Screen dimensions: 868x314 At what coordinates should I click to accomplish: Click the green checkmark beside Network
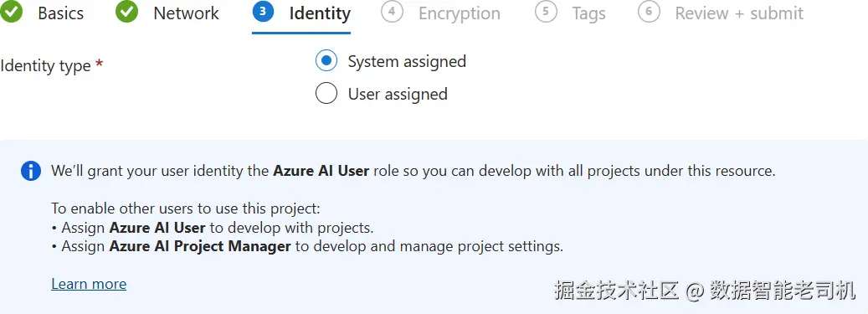pyautogui.click(x=126, y=12)
